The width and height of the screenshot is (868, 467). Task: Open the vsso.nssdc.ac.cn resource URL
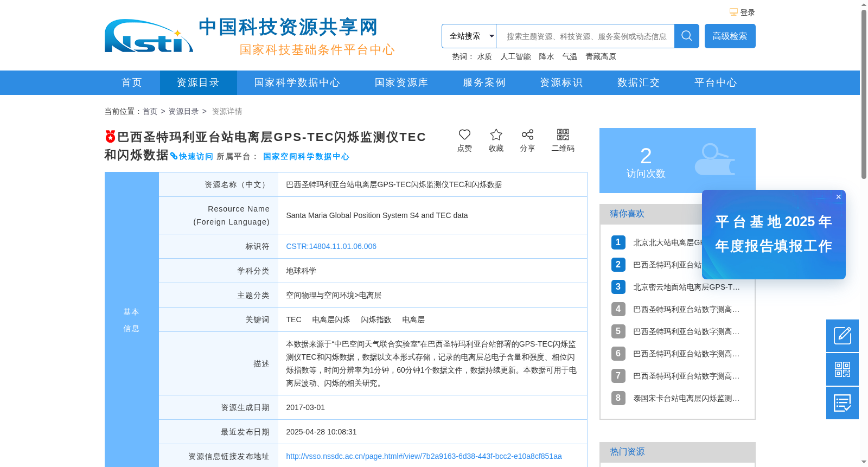pyautogui.click(x=424, y=456)
